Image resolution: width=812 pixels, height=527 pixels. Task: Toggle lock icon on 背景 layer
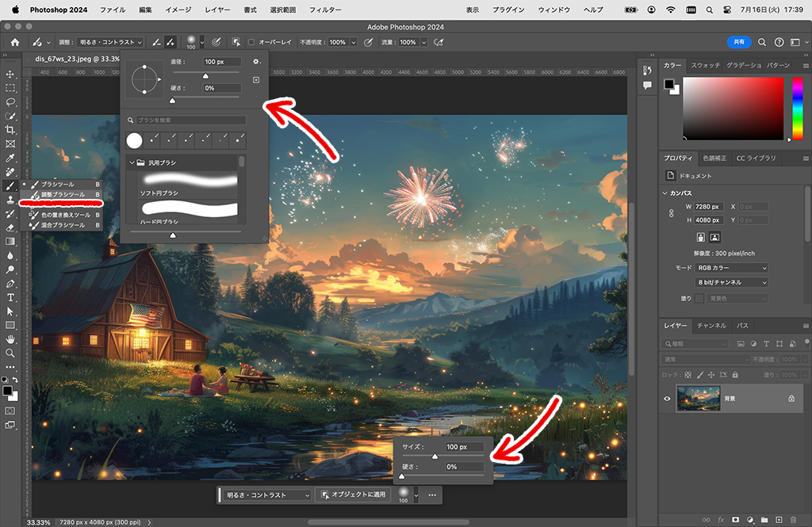pyautogui.click(x=791, y=399)
